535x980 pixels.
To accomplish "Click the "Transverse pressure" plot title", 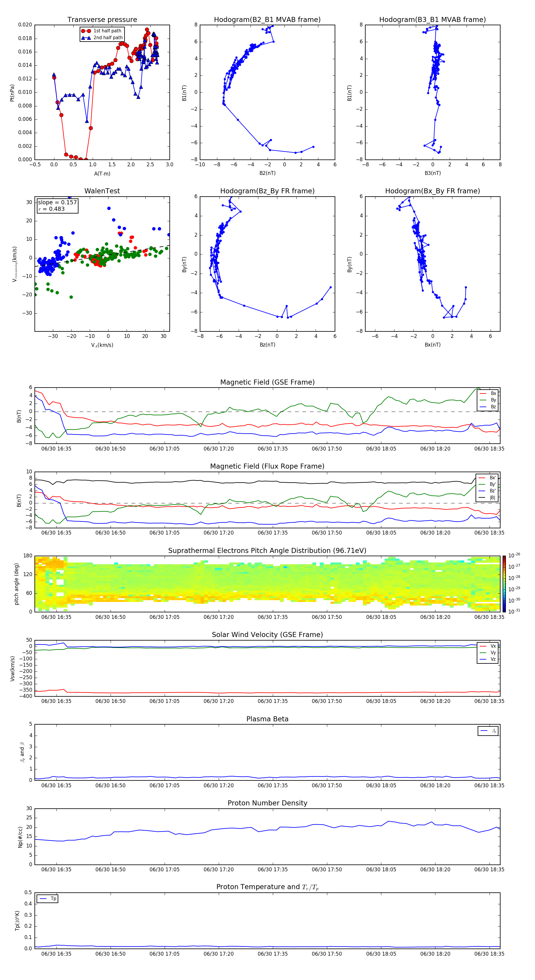I will (x=102, y=20).
